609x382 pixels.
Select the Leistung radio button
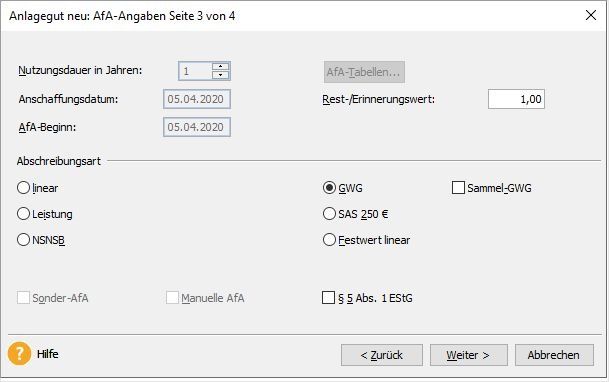point(23,214)
